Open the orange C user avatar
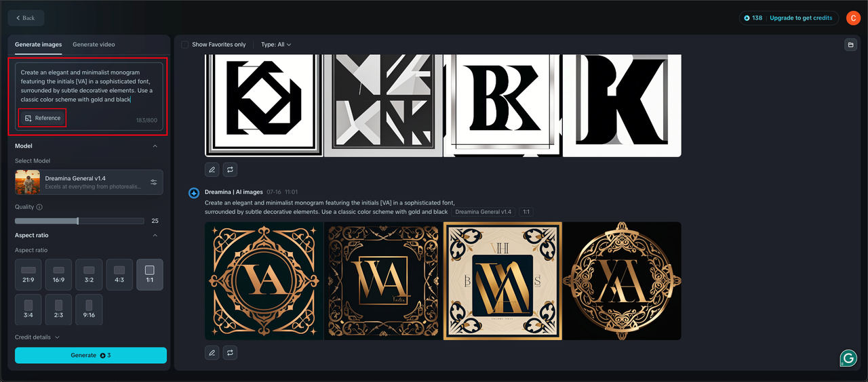Viewport: 868px width, 382px height. coord(853,18)
